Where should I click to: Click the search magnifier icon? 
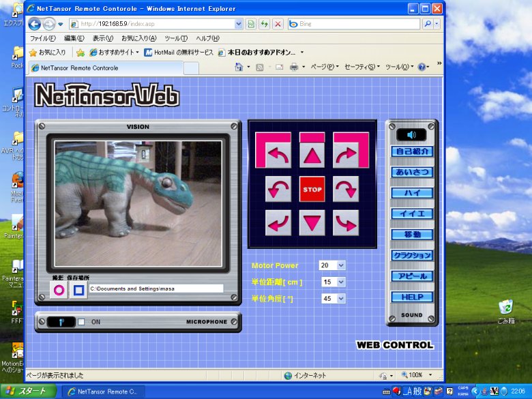coord(428,24)
